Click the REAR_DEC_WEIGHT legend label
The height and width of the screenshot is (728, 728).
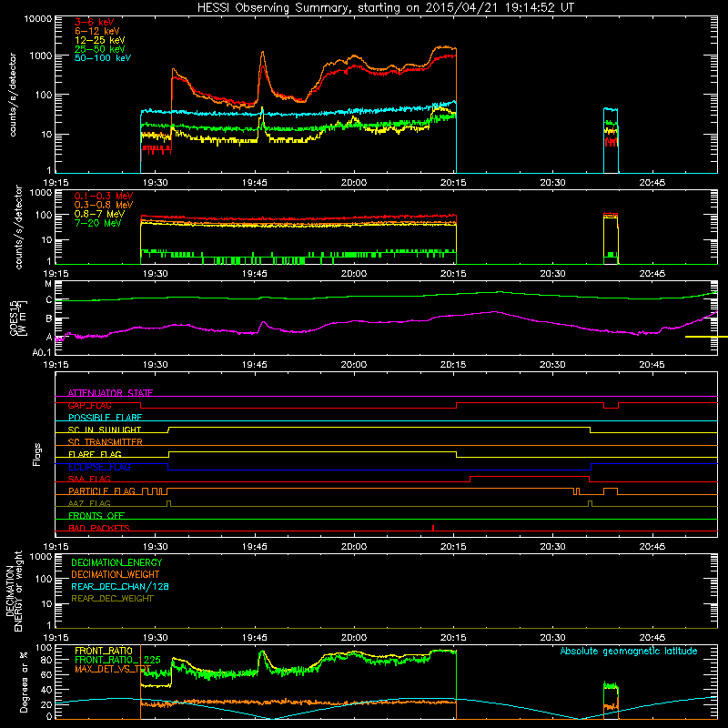(112, 599)
